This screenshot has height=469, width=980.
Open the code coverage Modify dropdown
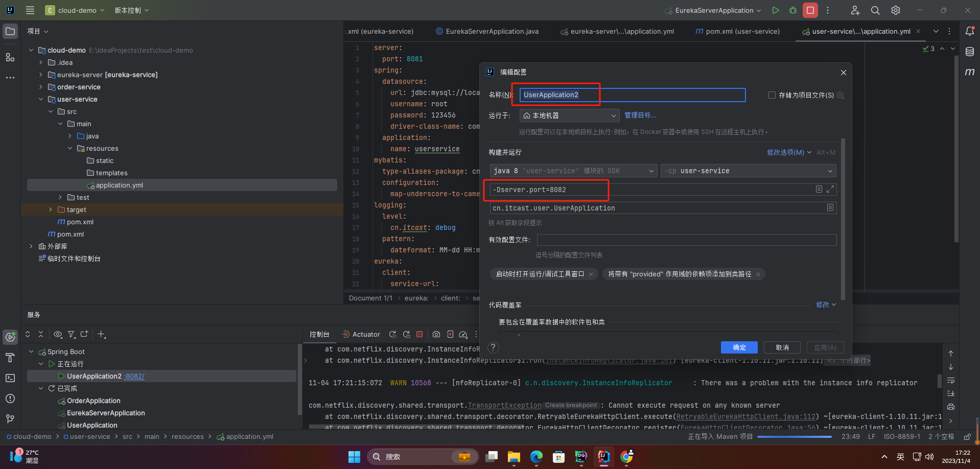tap(826, 304)
